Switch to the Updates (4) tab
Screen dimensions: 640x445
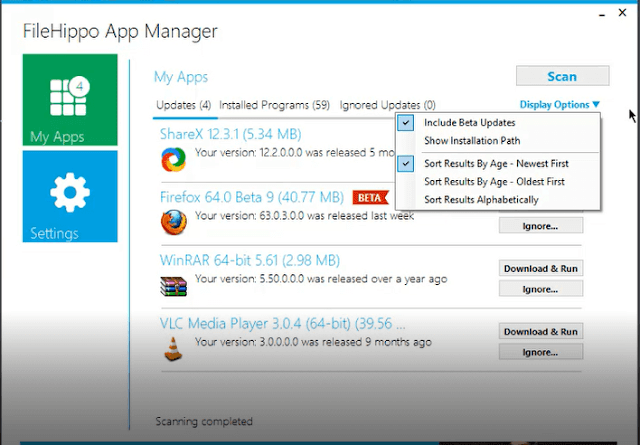pyautogui.click(x=184, y=105)
